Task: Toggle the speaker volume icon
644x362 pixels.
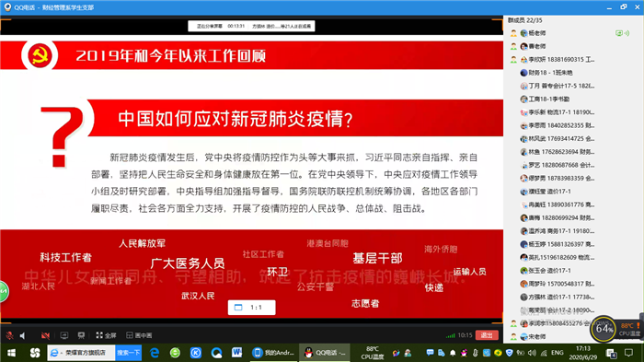Action: point(23,335)
